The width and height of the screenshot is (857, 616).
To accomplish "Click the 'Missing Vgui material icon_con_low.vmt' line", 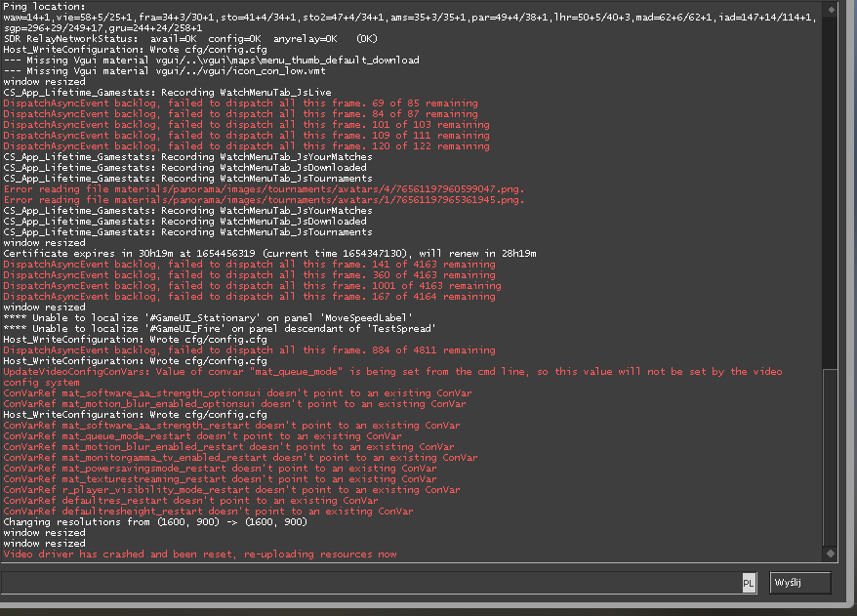I will click(165, 71).
